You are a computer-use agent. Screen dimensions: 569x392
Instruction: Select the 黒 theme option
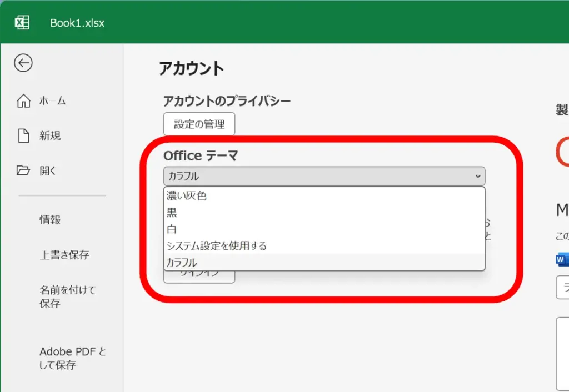[172, 213]
